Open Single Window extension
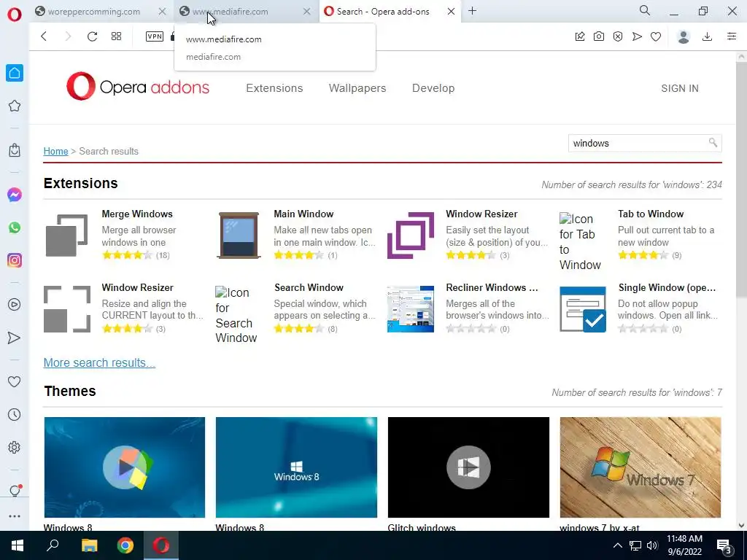 tap(667, 287)
